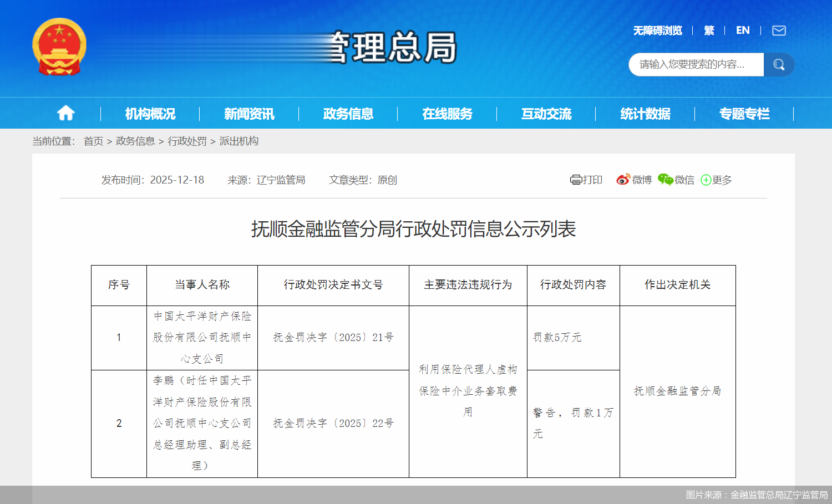832x504 pixels.
Task: Click the 李鹏 party name cell
Action: (202, 424)
